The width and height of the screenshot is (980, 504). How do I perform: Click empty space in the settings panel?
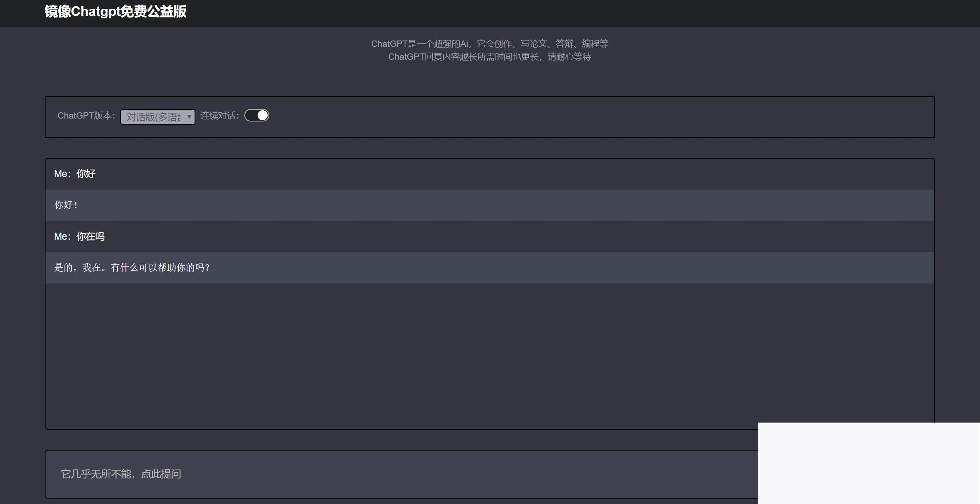click(585, 117)
